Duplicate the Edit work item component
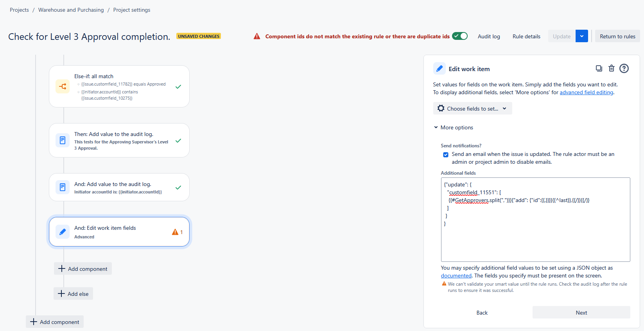 pyautogui.click(x=599, y=68)
